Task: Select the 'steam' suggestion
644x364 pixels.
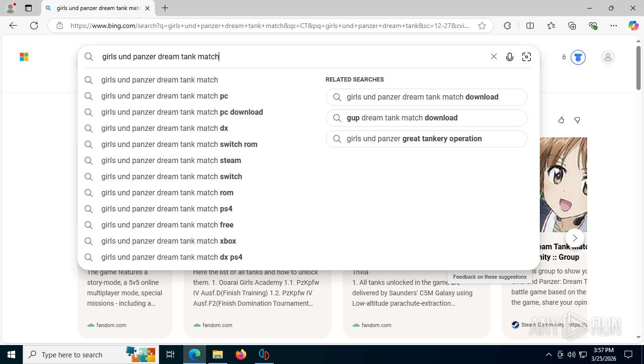Action: tap(171, 160)
